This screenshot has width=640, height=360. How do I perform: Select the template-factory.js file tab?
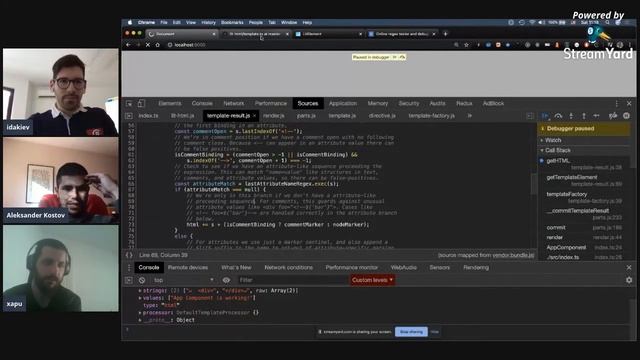coord(431,116)
